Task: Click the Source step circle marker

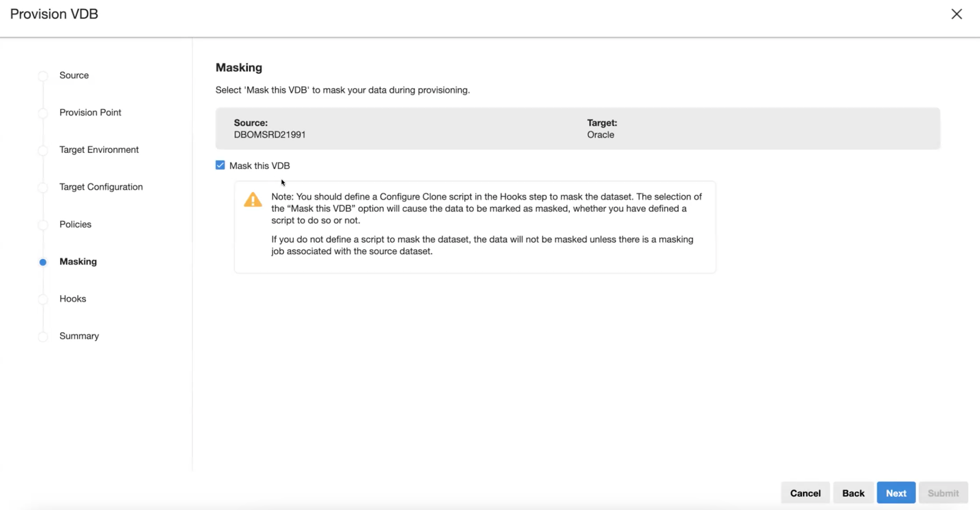Action: [43, 76]
